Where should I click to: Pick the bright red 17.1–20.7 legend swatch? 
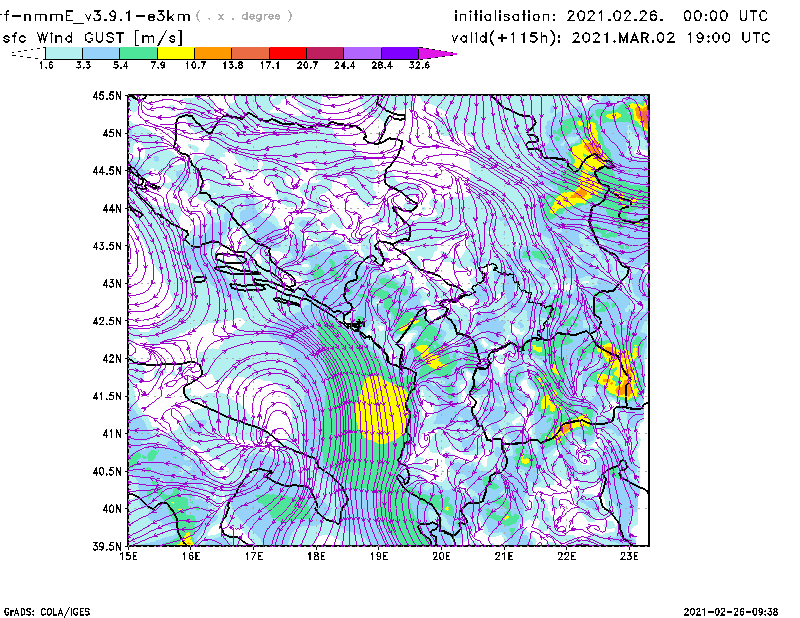pos(288,53)
